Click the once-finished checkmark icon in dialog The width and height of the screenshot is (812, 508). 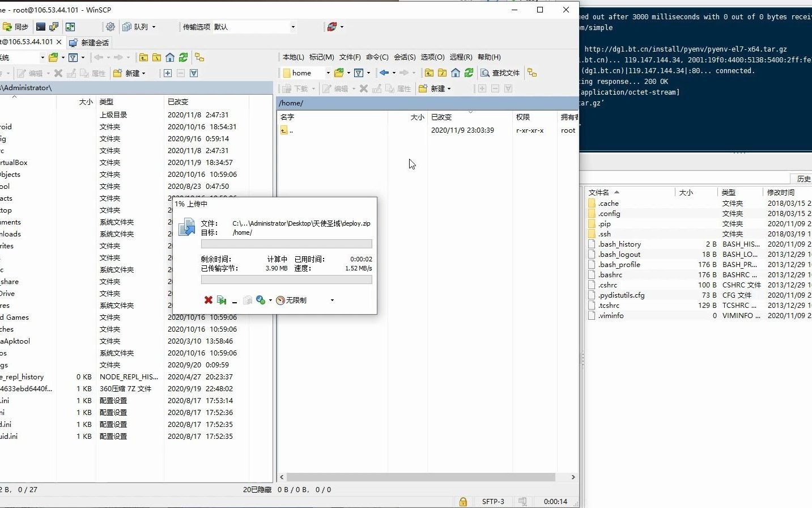pyautogui.click(x=261, y=300)
